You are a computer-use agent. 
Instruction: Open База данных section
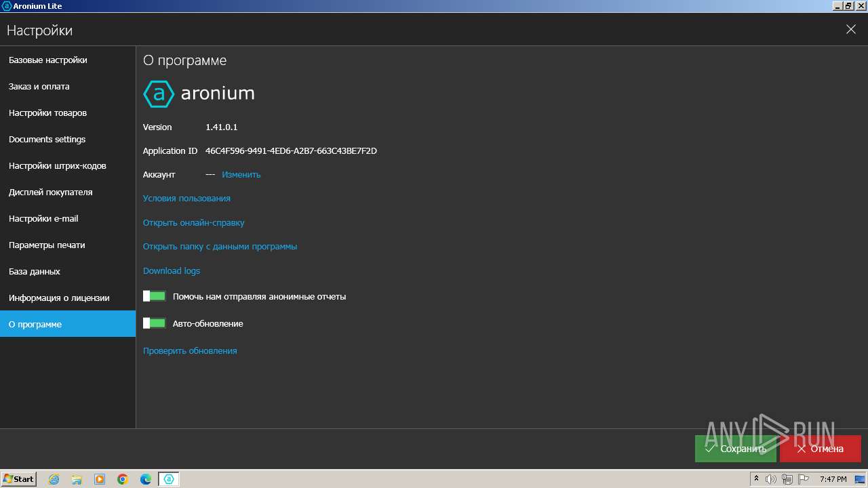(x=68, y=271)
